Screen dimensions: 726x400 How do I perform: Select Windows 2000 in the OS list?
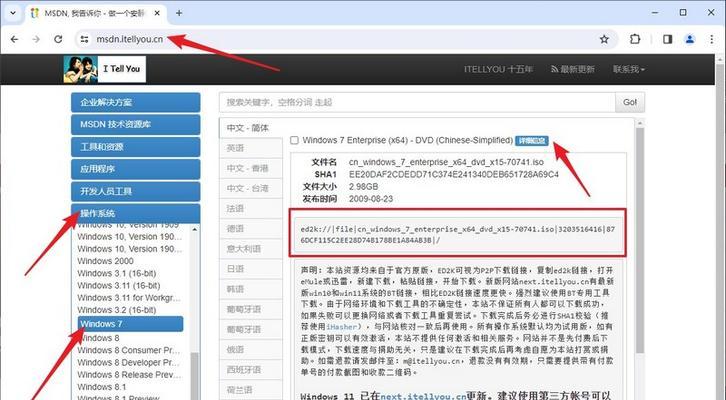click(106, 261)
